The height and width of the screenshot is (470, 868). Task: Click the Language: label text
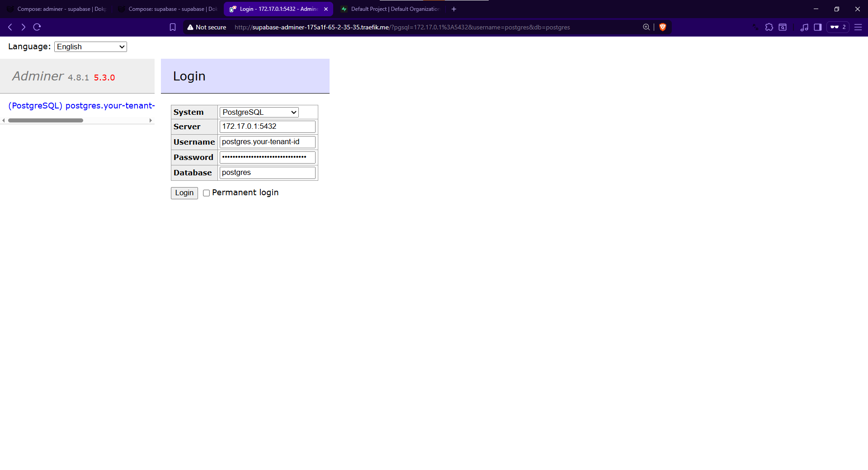29,47
